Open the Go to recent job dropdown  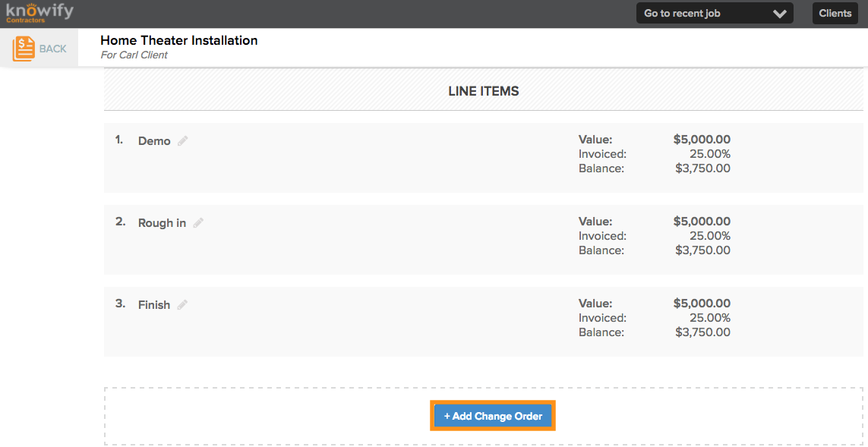tap(715, 13)
